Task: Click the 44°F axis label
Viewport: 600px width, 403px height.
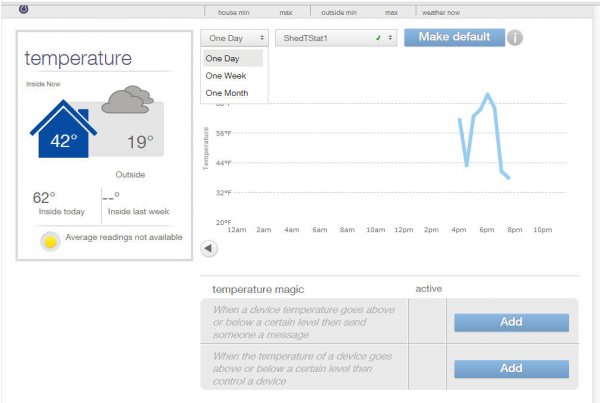Action: [223, 163]
